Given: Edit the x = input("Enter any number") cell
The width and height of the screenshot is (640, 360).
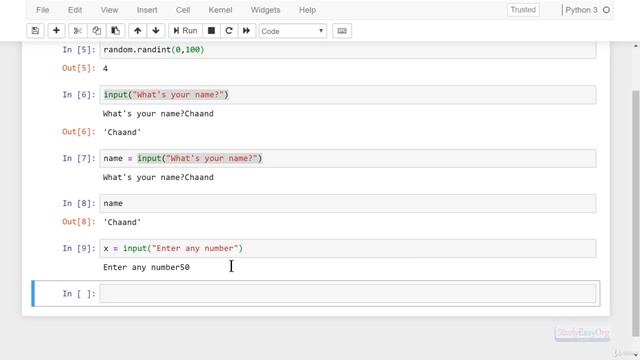Looking at the screenshot, I should tap(348, 248).
